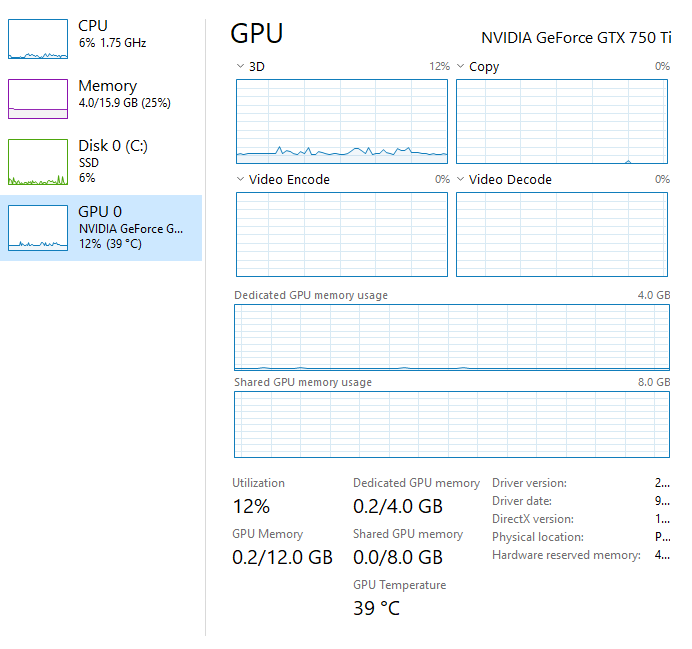The width and height of the screenshot is (692, 649).
Task: Click the Video Decode graph area
Action: coord(562,234)
